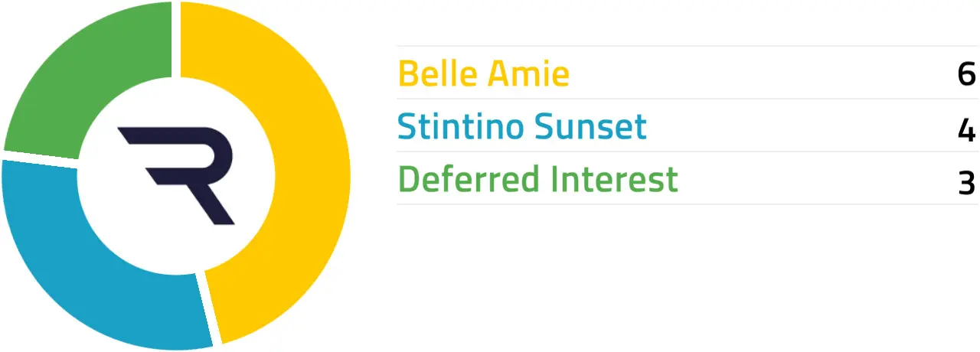The width and height of the screenshot is (980, 352).
Task: Choose the Deferred Interest legend label
Action: point(538,180)
